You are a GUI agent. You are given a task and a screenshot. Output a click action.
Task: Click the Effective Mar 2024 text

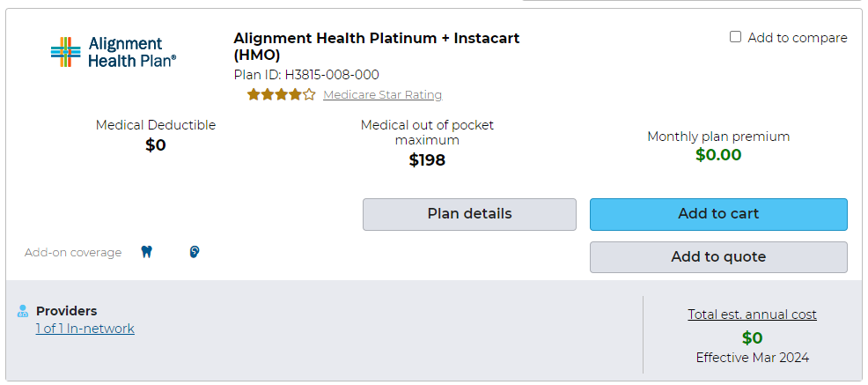coord(752,358)
